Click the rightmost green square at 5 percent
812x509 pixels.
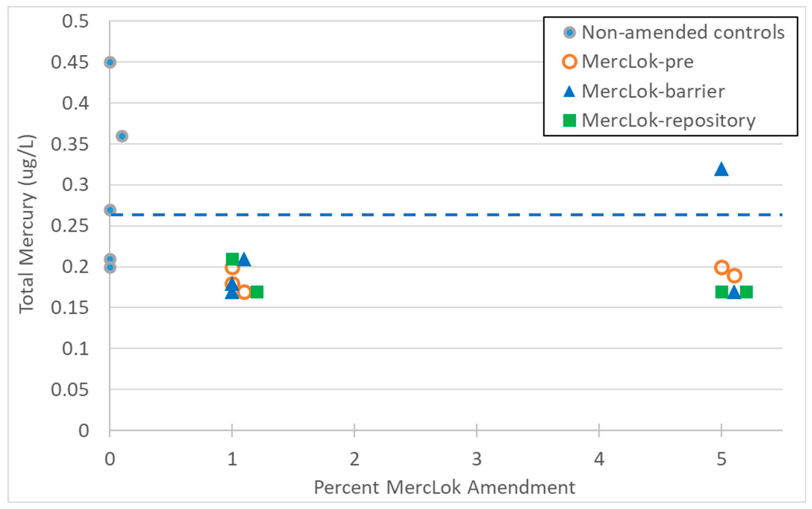[746, 292]
